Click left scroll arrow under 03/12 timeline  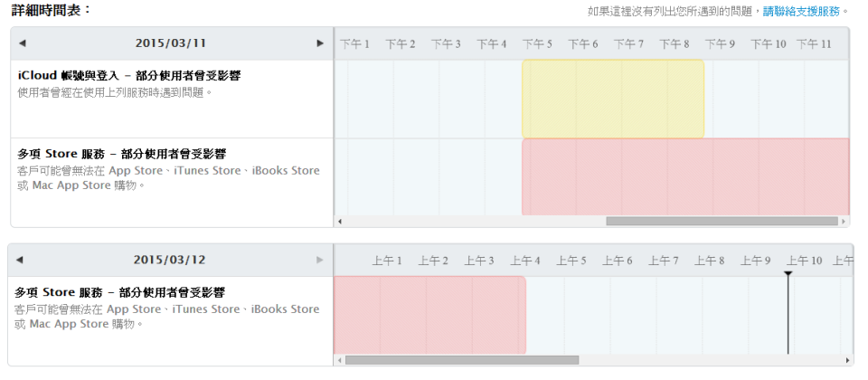pos(340,360)
